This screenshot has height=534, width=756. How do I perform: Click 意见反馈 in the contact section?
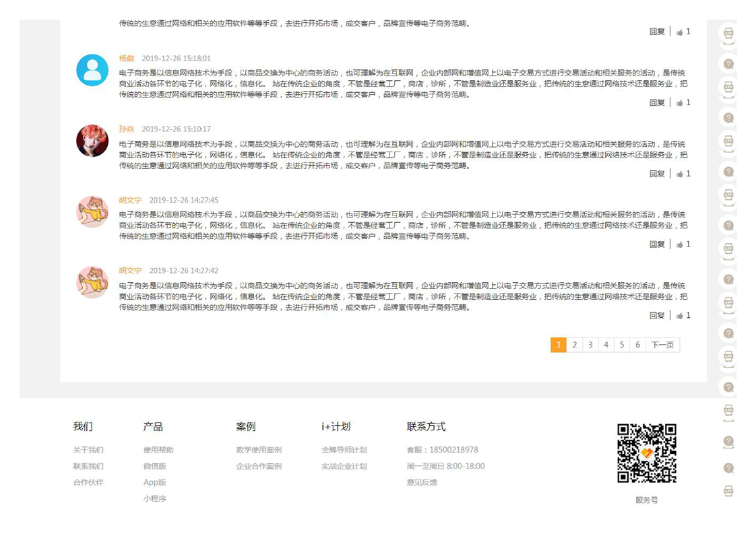click(x=422, y=482)
